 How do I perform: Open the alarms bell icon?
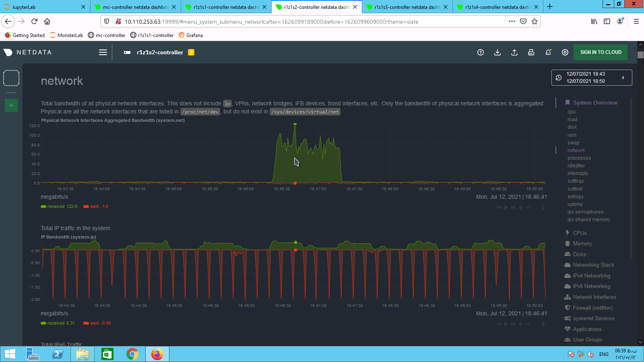[x=548, y=52]
